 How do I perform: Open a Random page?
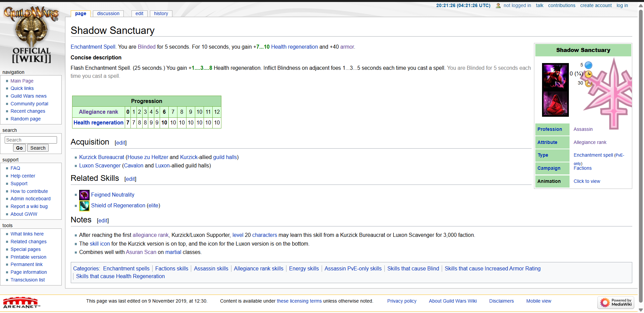click(25, 119)
